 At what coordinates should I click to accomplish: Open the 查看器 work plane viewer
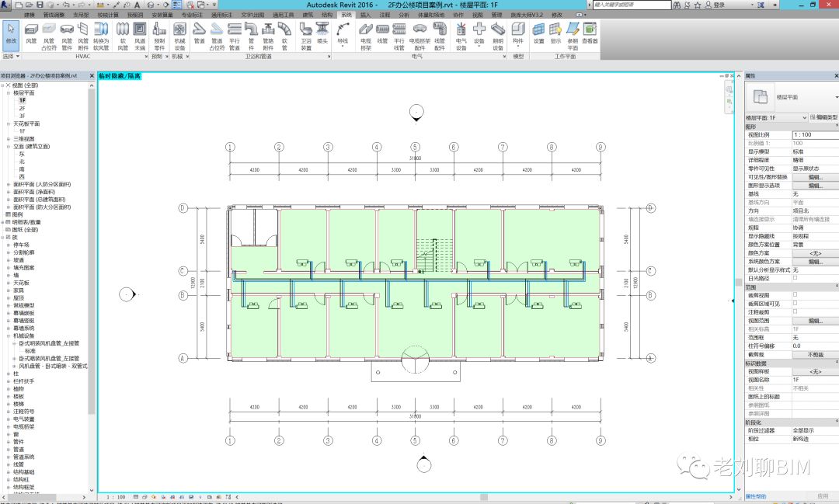[x=590, y=33]
